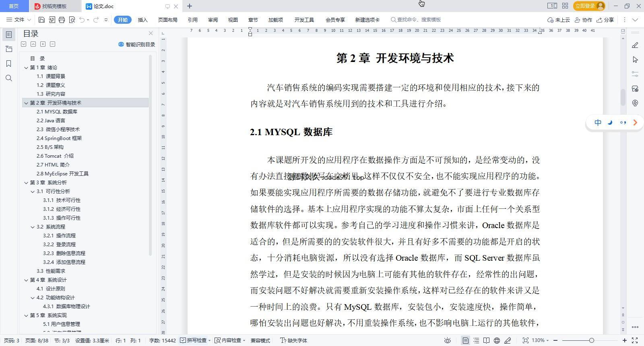Open the chapter navigation sidebar icon
644x346 pixels.
[9, 49]
